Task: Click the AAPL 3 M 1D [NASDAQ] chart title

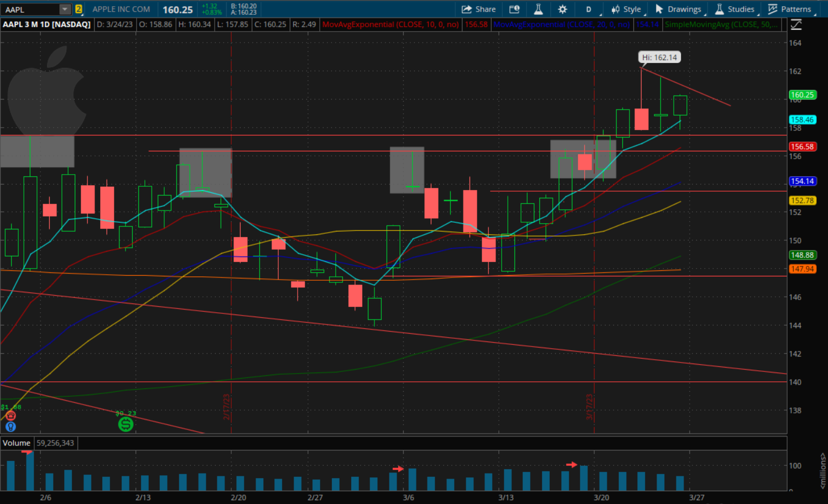Action: click(x=46, y=24)
